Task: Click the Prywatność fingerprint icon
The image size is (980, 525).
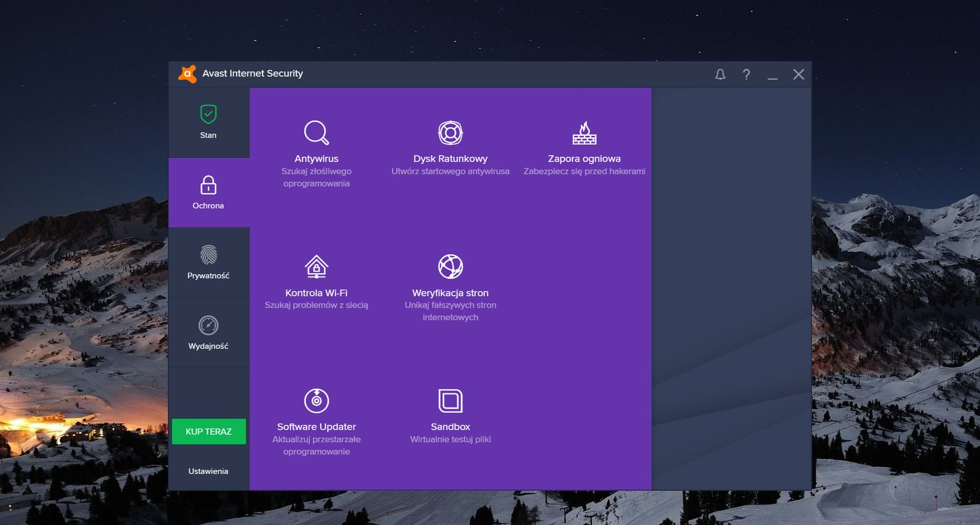Action: coord(209,255)
